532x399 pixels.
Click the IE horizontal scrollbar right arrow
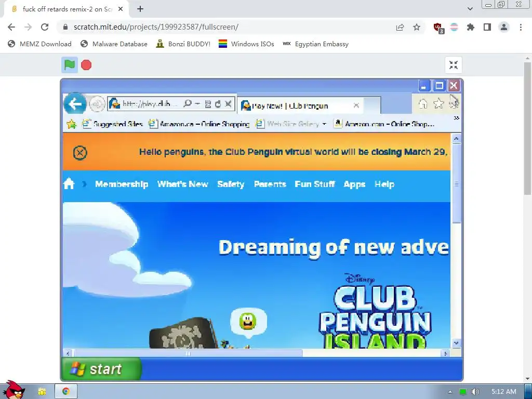[x=445, y=353]
